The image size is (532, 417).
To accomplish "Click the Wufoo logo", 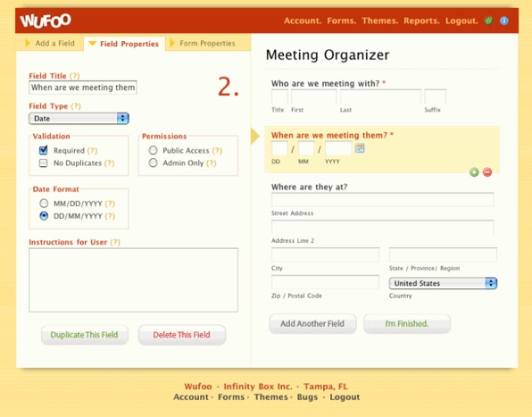I will click(46, 21).
